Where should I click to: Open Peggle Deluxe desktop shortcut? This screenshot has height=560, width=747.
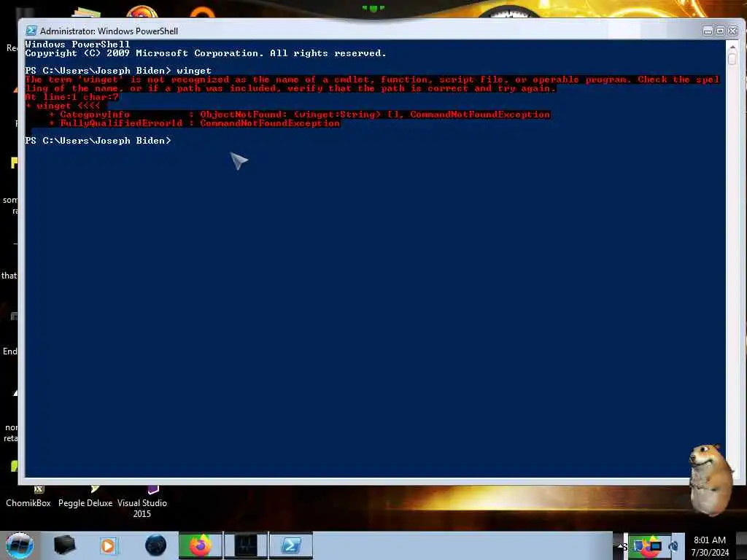(85, 497)
